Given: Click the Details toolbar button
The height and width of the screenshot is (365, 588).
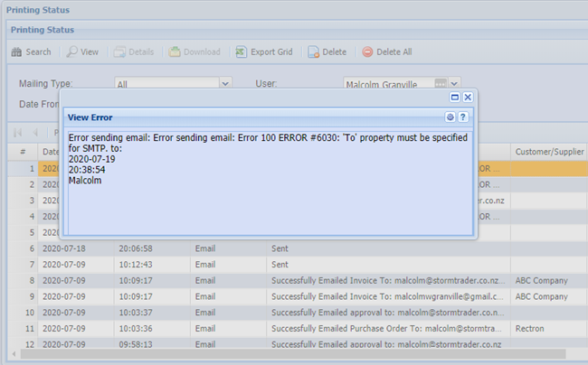Looking at the screenshot, I should tap(132, 51).
